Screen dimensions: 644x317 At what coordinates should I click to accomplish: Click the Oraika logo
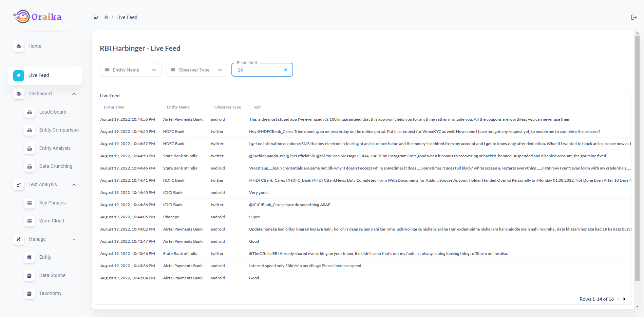[37, 17]
